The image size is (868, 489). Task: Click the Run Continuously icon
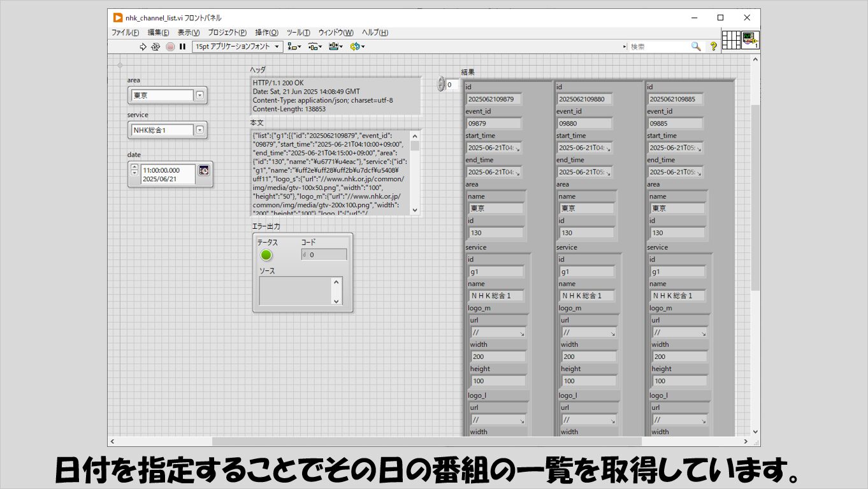(x=156, y=47)
